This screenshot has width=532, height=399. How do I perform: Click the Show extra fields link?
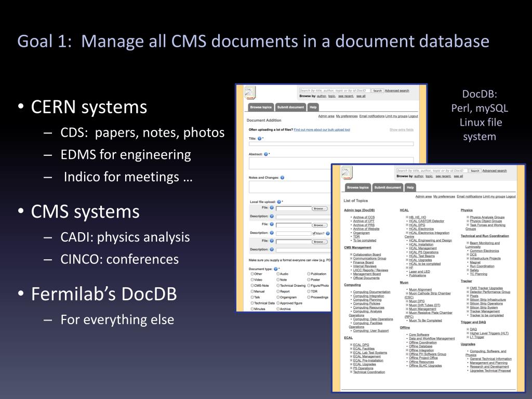click(402, 129)
